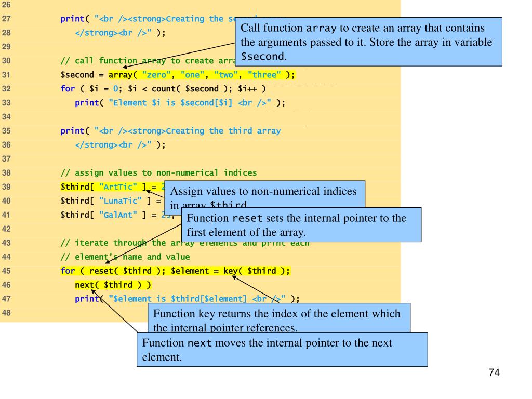
Task: Click line number 31 in the gutter
Action: (x=6, y=75)
